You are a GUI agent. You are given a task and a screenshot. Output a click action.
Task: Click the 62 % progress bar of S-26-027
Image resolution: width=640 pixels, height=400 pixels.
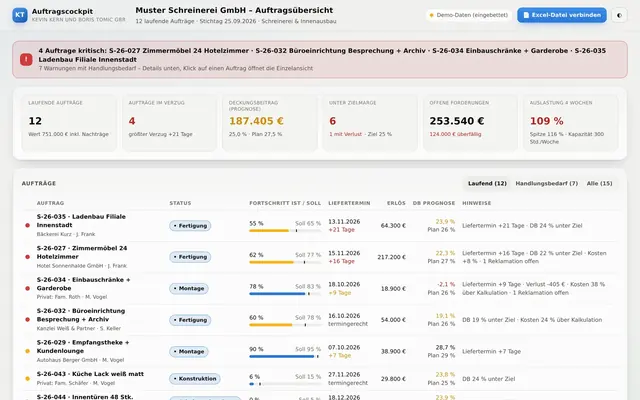[285, 262]
